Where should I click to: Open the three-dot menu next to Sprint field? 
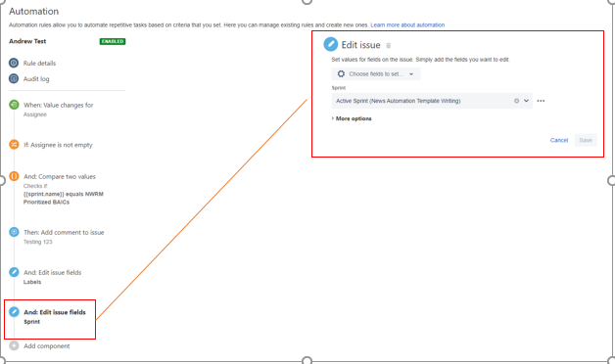(541, 101)
